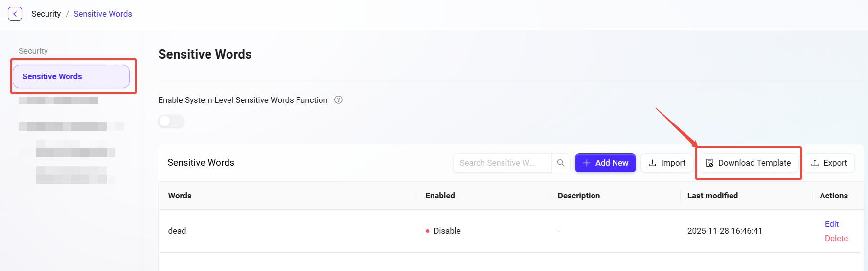Click Sensitive Words breadcrumb
Screen dimensions: 868x271
click(x=103, y=14)
